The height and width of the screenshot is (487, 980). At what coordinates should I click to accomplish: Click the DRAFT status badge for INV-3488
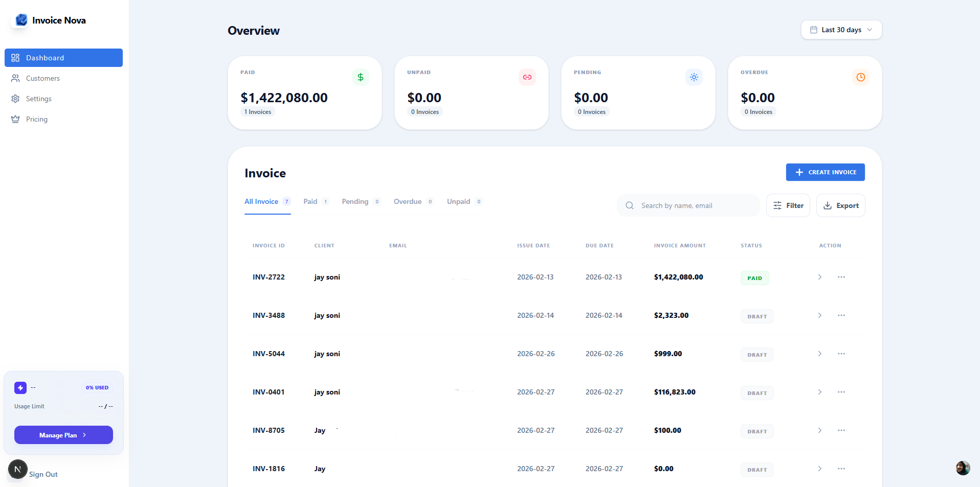pos(757,316)
